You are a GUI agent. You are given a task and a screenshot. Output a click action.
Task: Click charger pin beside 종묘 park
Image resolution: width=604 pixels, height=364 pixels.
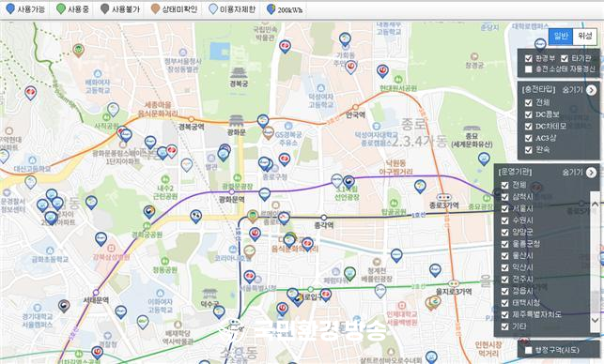pyautogui.click(x=484, y=159)
